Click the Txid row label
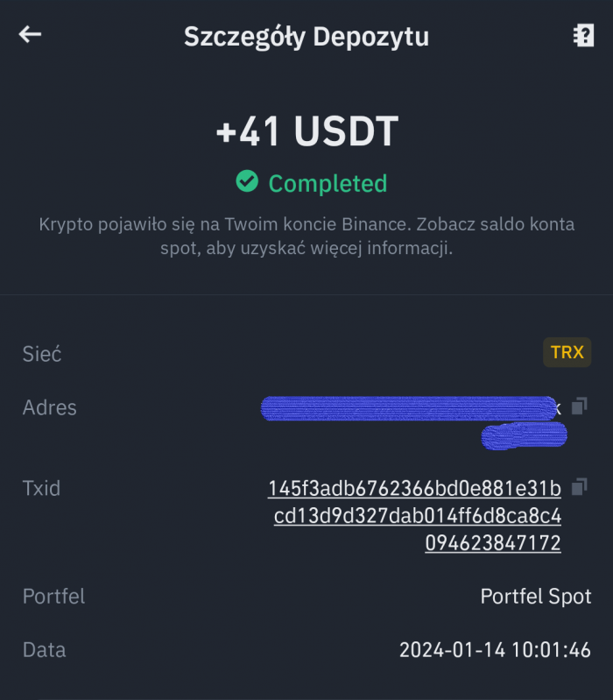 (x=41, y=488)
